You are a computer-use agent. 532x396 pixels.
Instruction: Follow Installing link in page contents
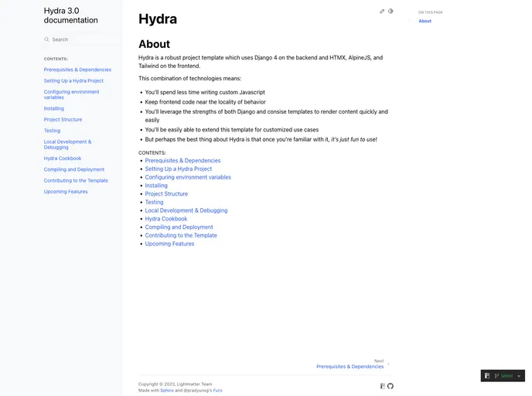click(x=156, y=186)
